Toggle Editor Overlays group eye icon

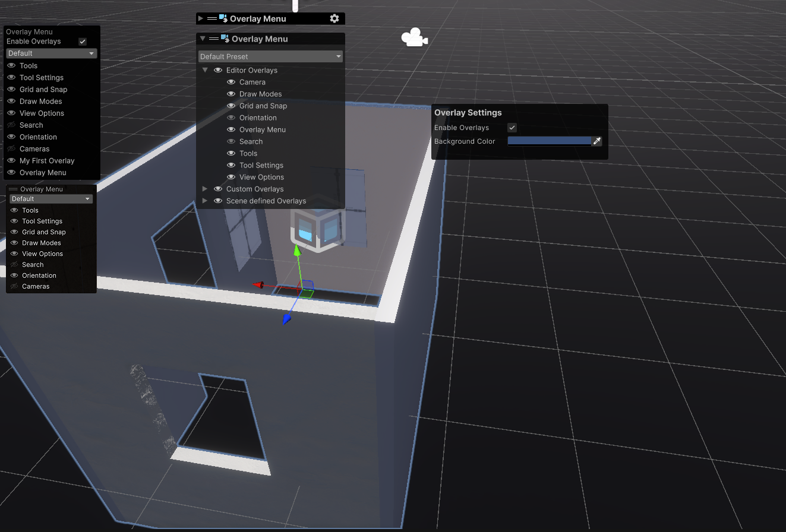[x=218, y=71]
